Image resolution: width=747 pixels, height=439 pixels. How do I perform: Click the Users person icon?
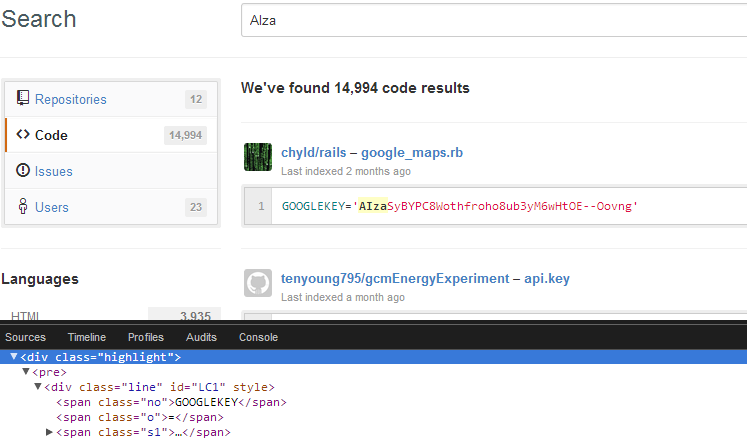(x=23, y=207)
